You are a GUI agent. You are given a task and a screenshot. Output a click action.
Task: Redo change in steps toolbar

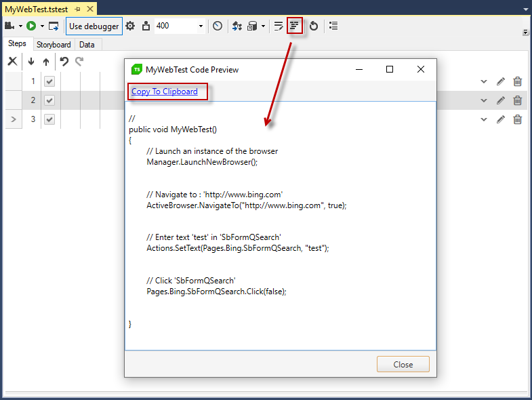[79, 62]
